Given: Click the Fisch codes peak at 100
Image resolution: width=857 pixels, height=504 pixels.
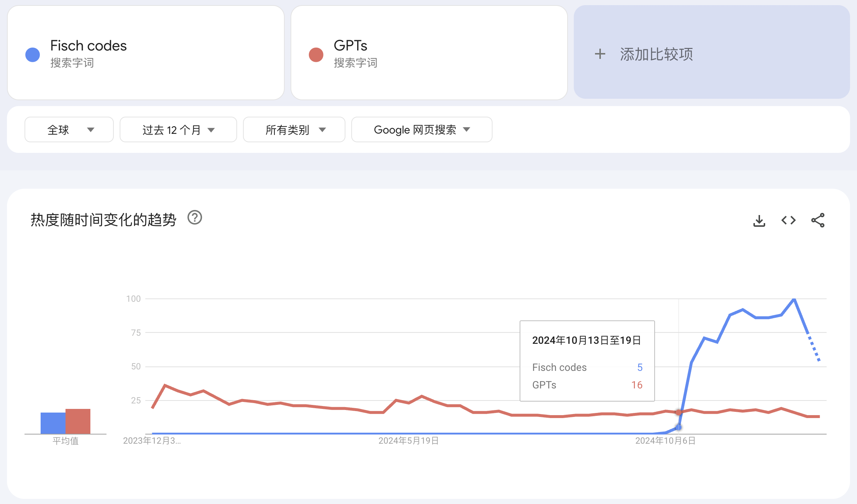Looking at the screenshot, I should 794,300.
